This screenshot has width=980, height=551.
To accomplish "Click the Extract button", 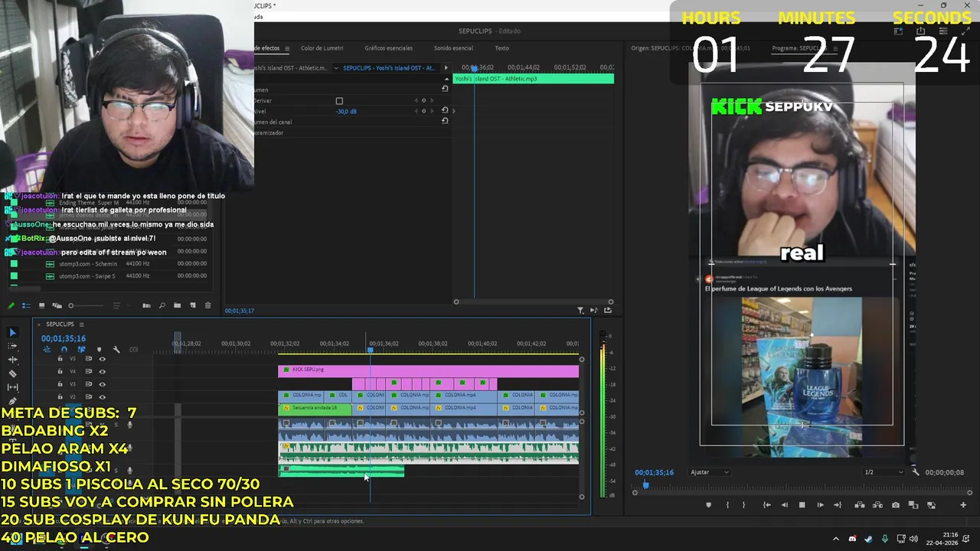I will click(877, 505).
